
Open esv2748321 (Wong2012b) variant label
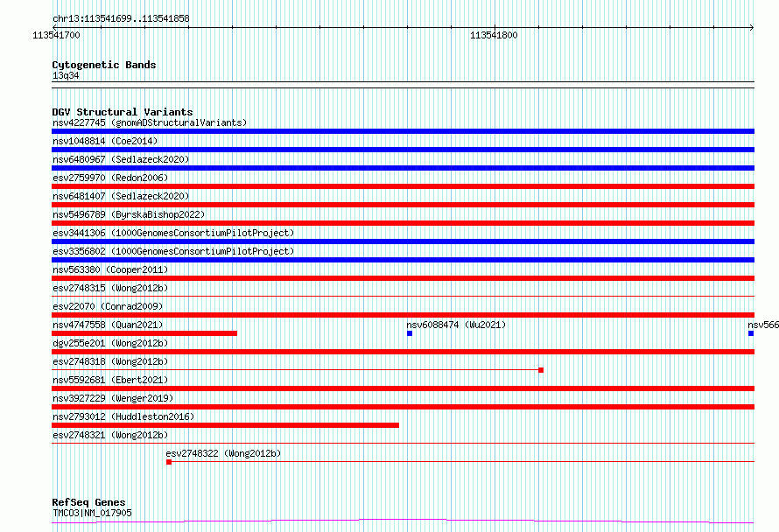pos(110,435)
